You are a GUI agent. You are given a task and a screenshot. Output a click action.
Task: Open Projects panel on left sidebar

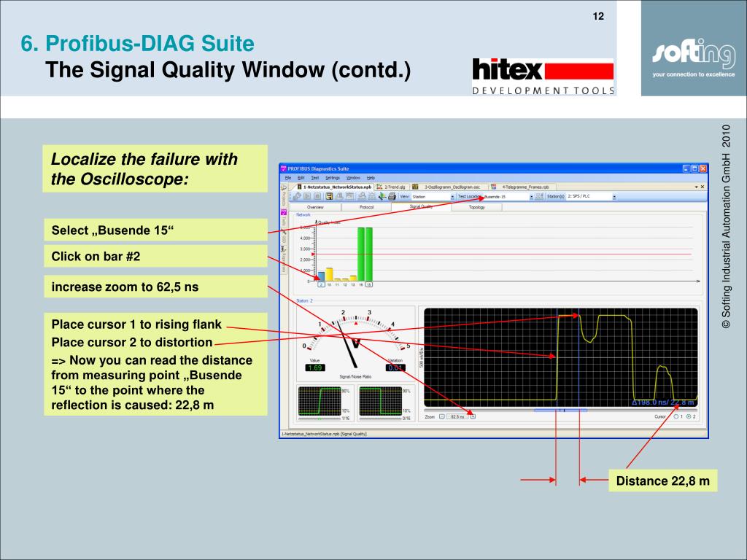coord(284,195)
